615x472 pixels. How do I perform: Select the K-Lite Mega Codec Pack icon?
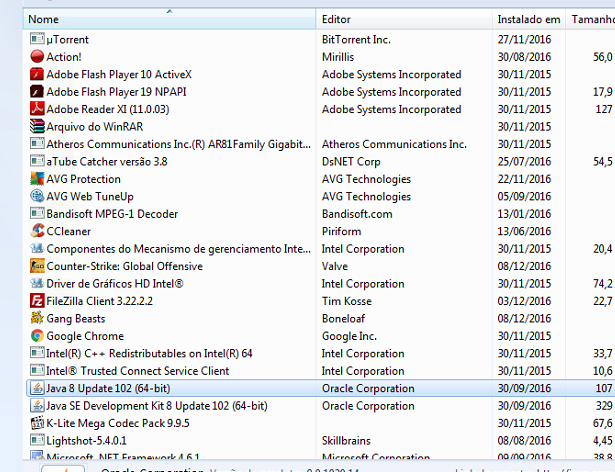pyautogui.click(x=37, y=423)
